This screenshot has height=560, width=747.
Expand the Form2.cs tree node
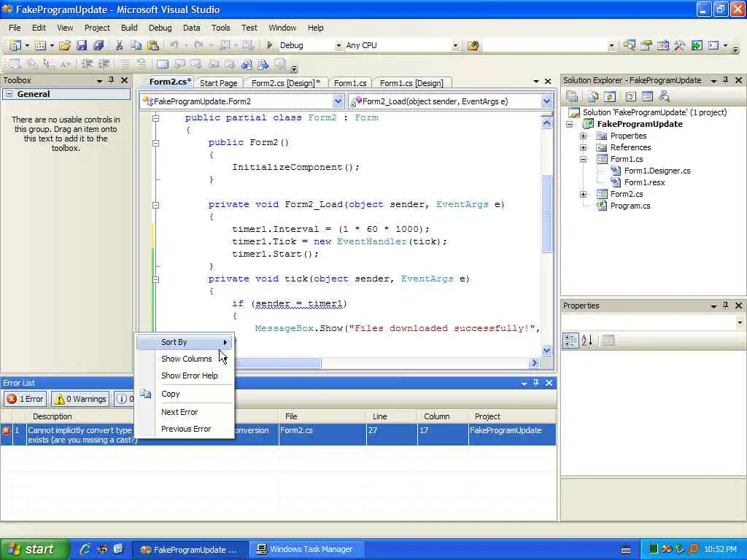click(x=583, y=194)
